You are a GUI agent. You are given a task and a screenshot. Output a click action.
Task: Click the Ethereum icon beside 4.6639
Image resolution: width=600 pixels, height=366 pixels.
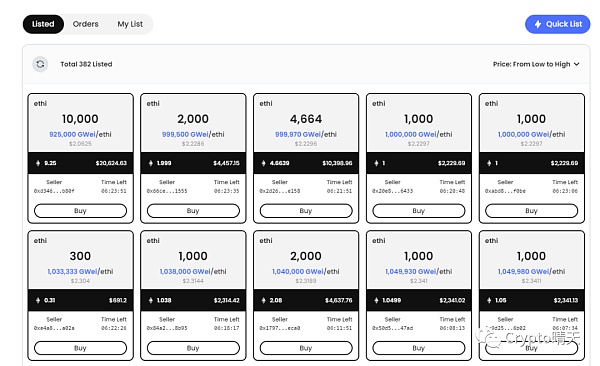point(264,163)
